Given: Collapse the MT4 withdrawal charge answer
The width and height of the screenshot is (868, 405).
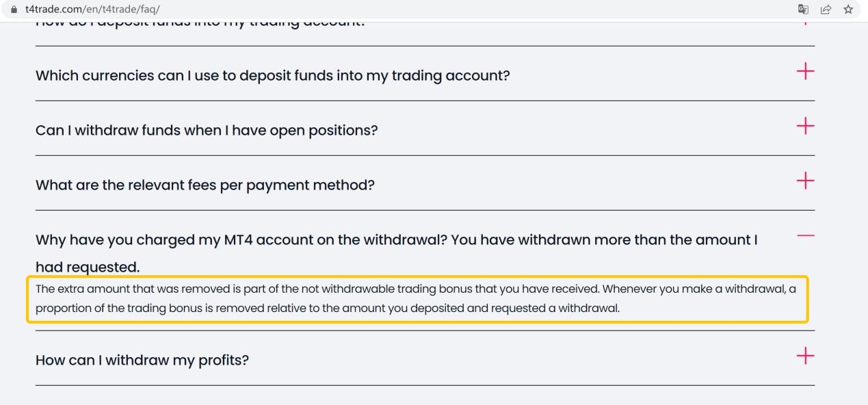Looking at the screenshot, I should [805, 233].
